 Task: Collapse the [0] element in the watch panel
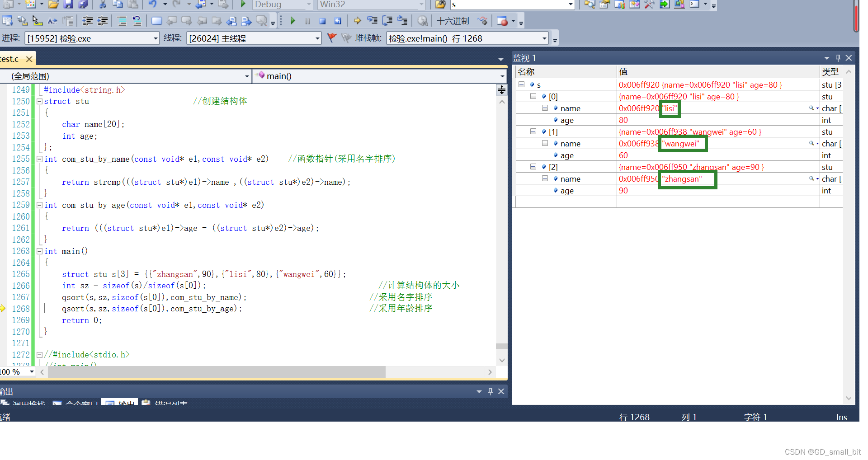coord(533,96)
